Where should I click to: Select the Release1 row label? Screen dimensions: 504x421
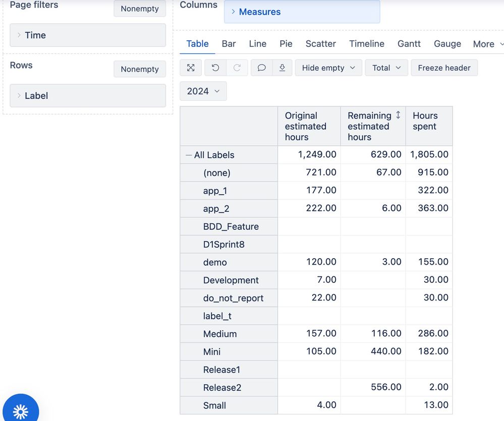pyautogui.click(x=221, y=370)
